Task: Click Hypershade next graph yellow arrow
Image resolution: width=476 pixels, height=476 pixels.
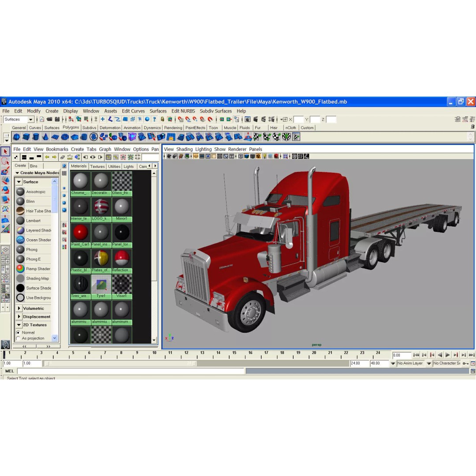Action: [x=54, y=157]
